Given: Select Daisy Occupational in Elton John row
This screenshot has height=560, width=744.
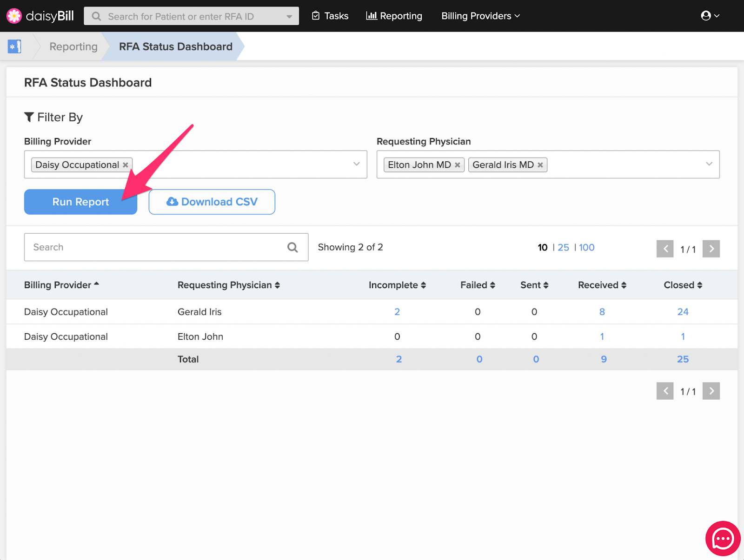Looking at the screenshot, I should point(66,336).
